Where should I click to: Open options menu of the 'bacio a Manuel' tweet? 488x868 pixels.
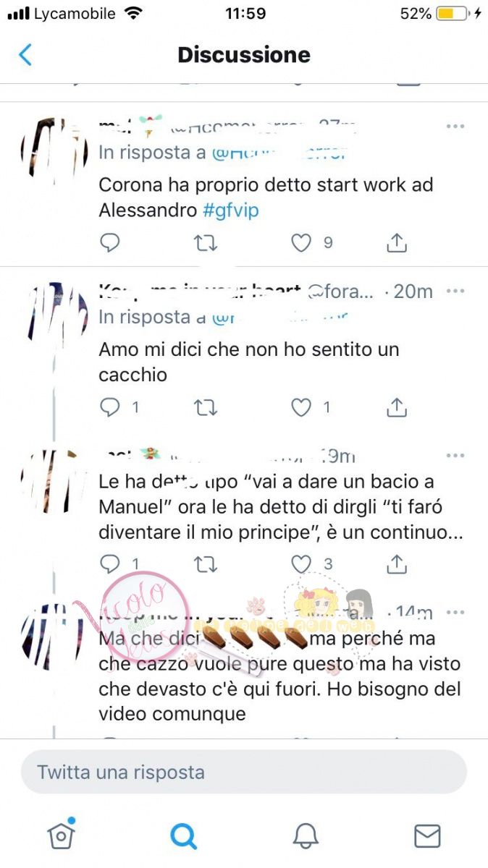(455, 456)
